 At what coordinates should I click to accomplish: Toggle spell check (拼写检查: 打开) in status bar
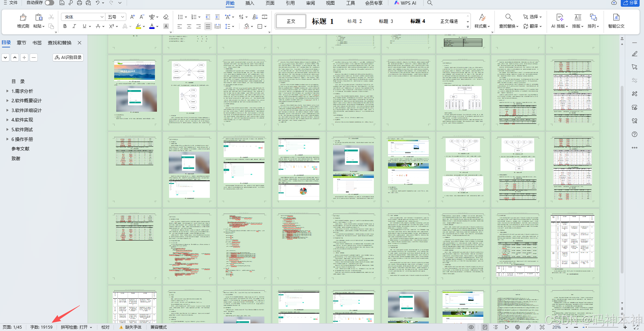[x=76, y=327]
